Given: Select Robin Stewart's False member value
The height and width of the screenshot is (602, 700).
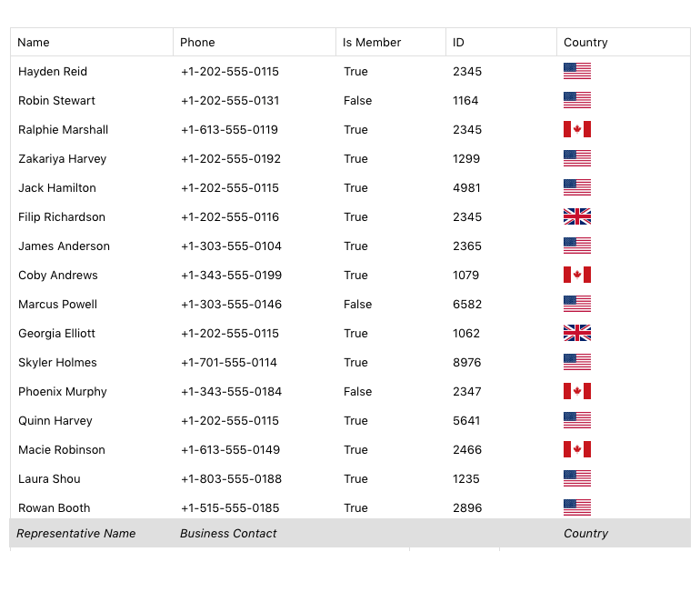Looking at the screenshot, I should click(x=358, y=100).
